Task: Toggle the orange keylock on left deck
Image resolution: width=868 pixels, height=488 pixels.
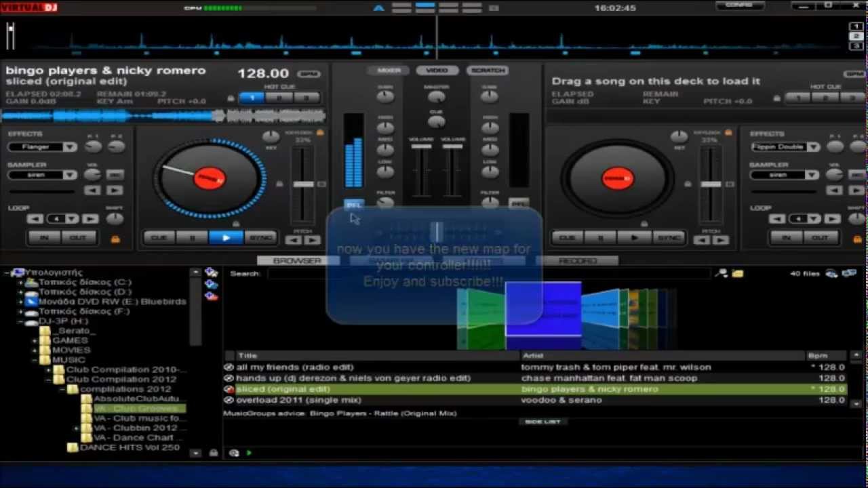Action: [320, 133]
